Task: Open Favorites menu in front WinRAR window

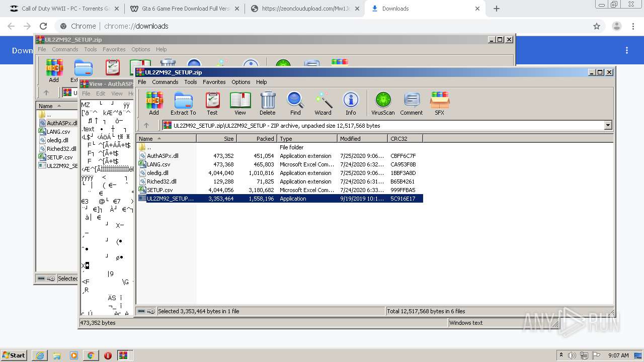Action: pyautogui.click(x=214, y=82)
